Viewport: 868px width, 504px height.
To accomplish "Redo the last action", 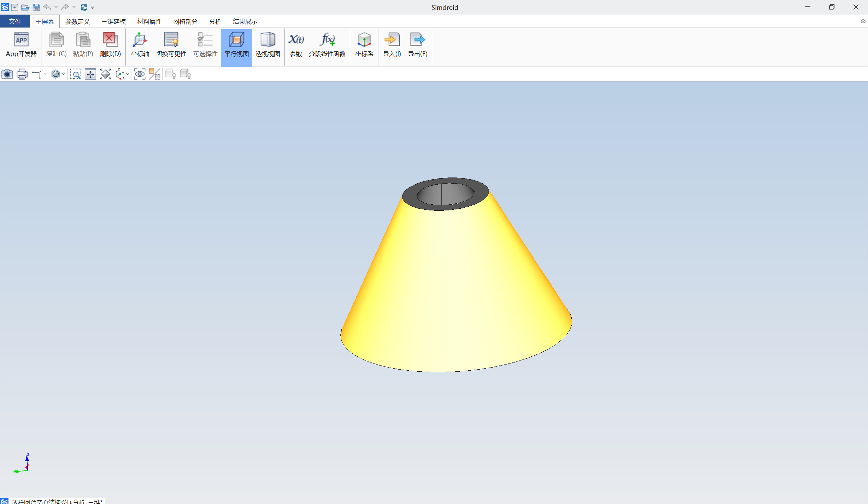I will (x=65, y=7).
